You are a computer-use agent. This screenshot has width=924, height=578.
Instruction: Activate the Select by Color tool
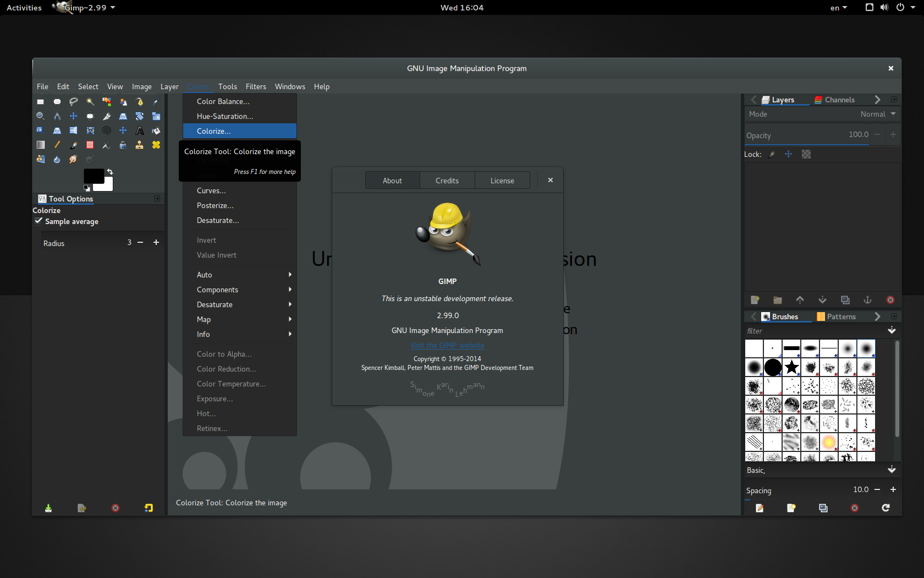pos(107,102)
